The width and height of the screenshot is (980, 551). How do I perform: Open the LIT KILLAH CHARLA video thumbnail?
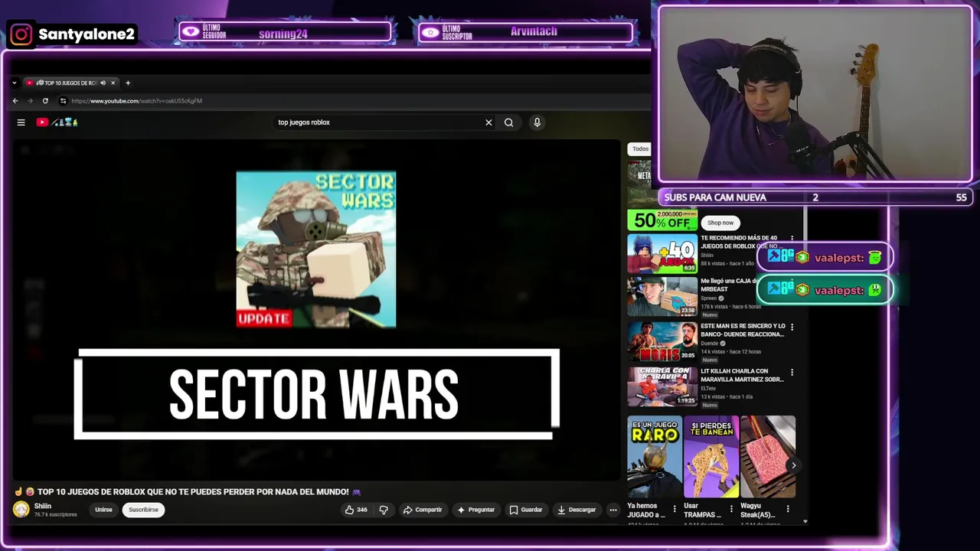(x=662, y=386)
